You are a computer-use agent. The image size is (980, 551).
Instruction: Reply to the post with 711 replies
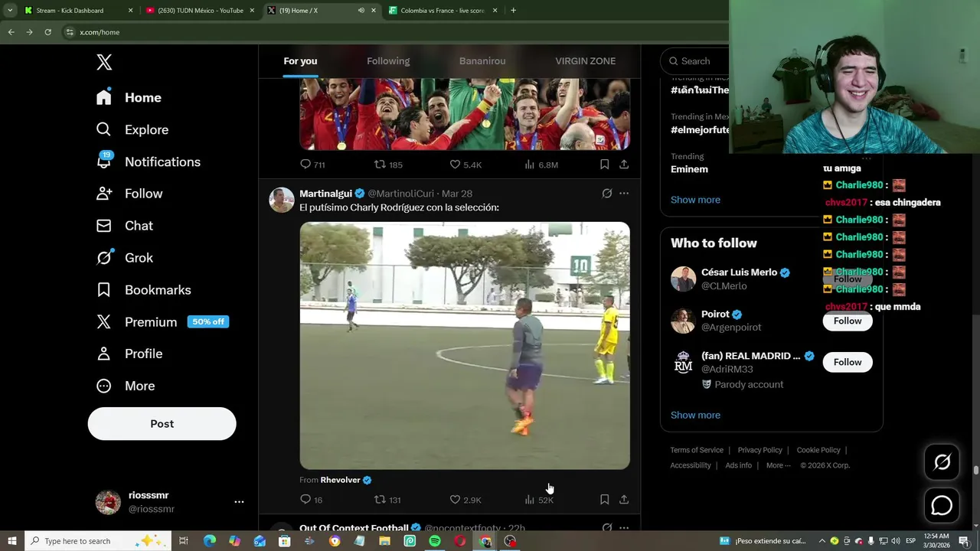[312, 165]
